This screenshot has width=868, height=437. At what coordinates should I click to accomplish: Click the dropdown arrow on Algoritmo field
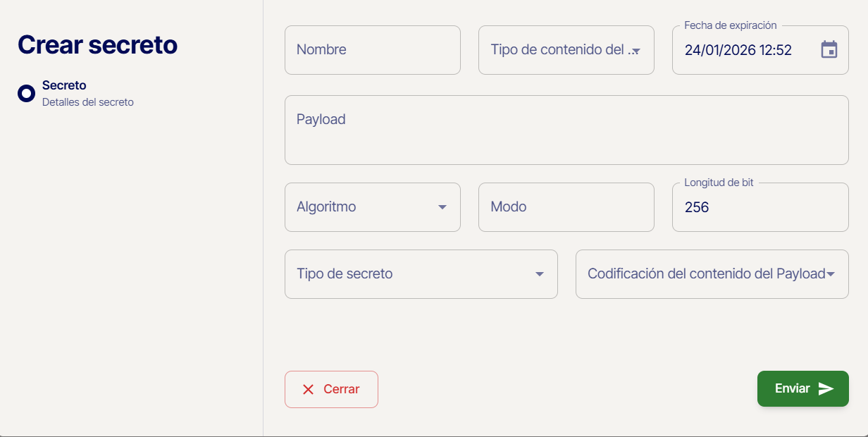pos(442,207)
